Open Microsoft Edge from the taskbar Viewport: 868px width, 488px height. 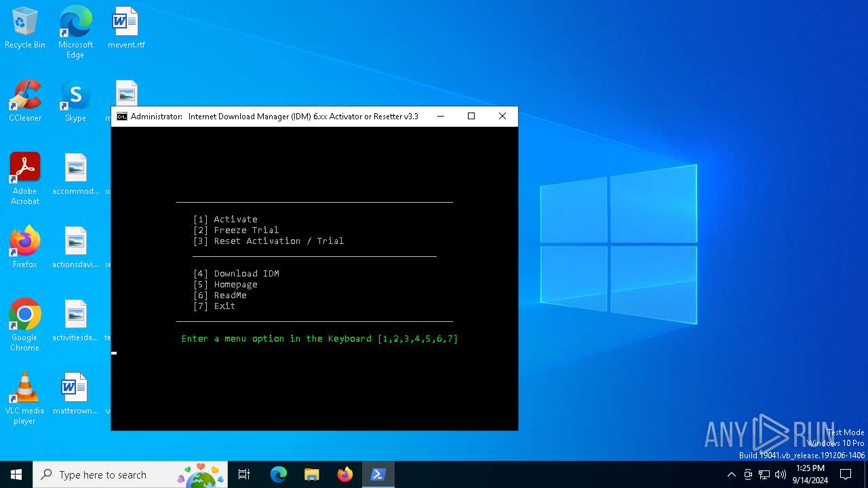tap(279, 474)
